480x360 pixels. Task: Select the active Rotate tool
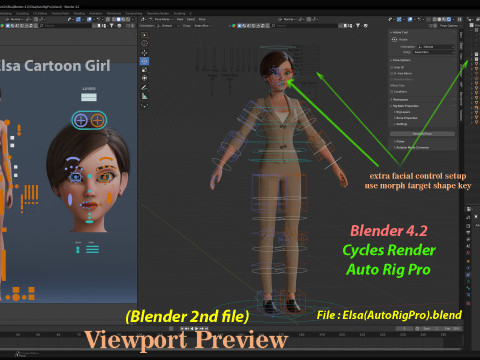pos(144,61)
